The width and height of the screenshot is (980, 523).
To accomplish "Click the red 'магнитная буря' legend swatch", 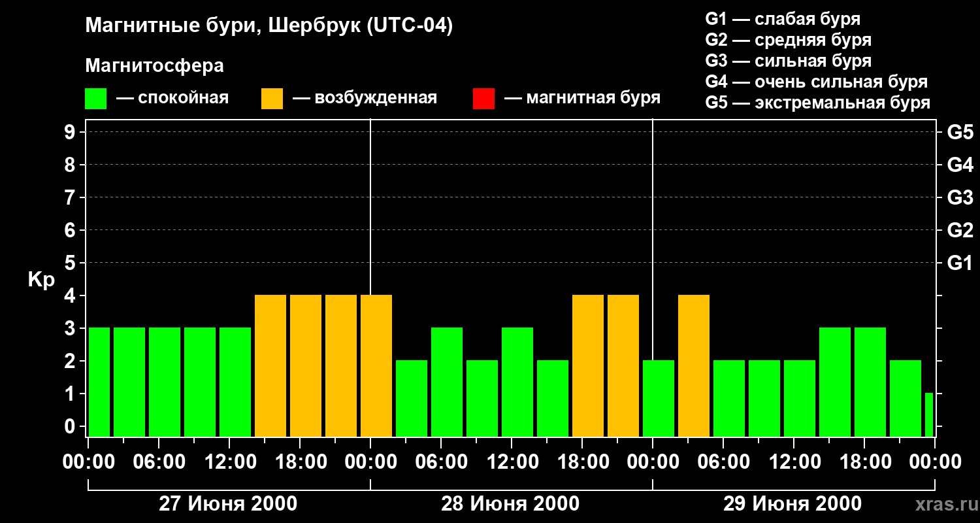I will [483, 99].
